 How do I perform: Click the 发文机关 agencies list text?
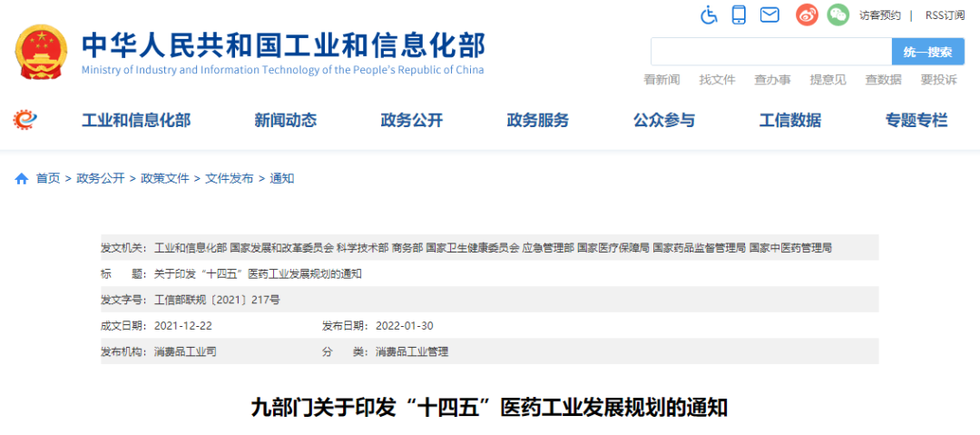(493, 247)
